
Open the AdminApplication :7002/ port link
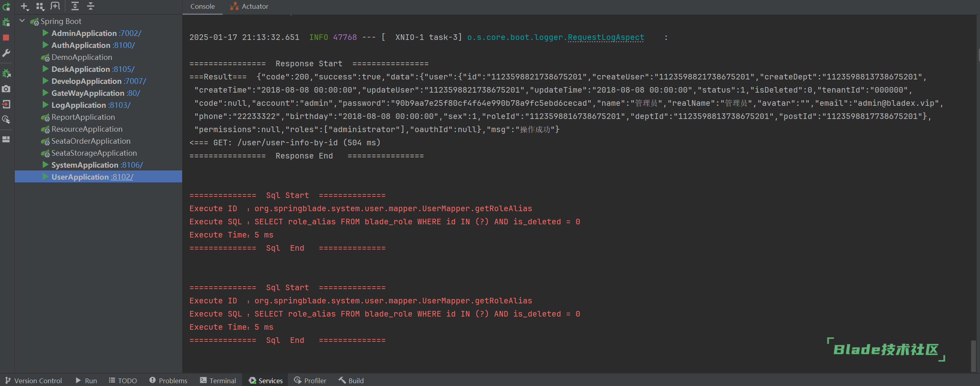[x=130, y=33]
